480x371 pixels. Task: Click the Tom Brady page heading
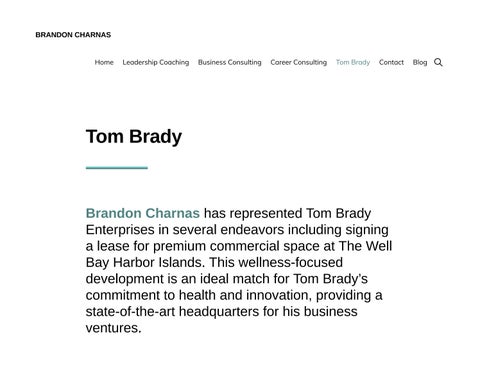click(x=134, y=136)
